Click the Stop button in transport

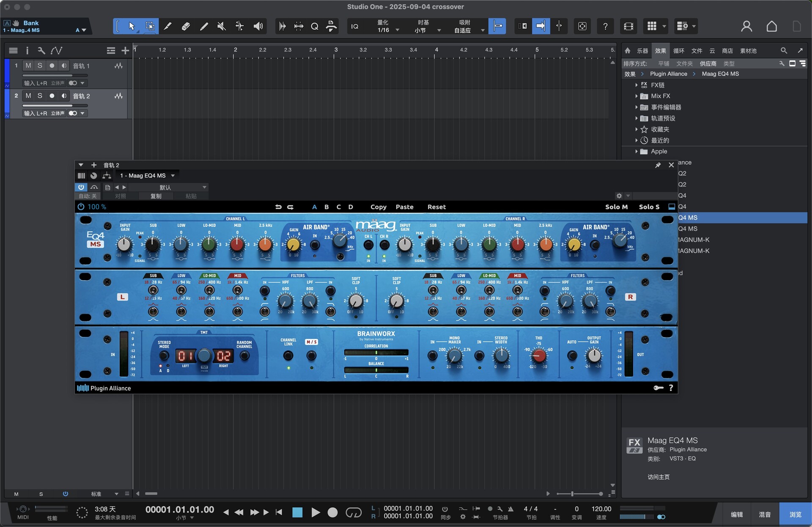point(297,513)
